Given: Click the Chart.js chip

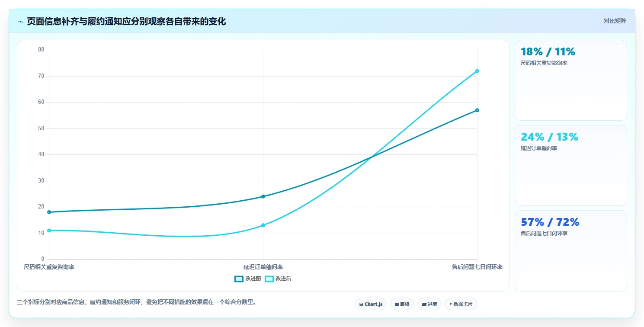Looking at the screenshot, I should pyautogui.click(x=371, y=304).
